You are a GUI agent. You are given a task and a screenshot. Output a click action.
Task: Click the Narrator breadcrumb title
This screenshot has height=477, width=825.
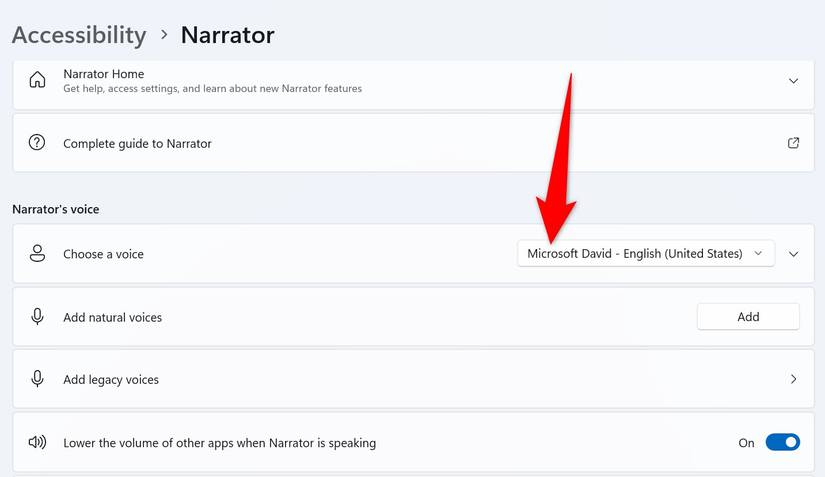coord(227,35)
